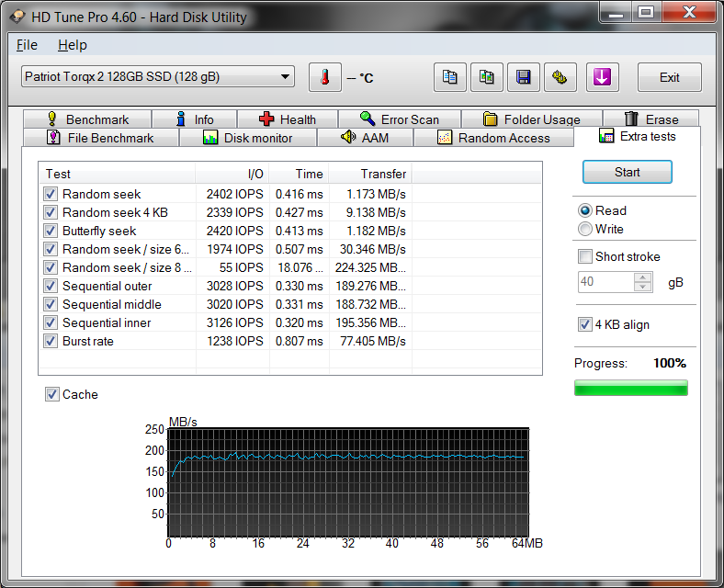Click the purple down-arrow icon
This screenshot has width=724, height=588.
[602, 77]
